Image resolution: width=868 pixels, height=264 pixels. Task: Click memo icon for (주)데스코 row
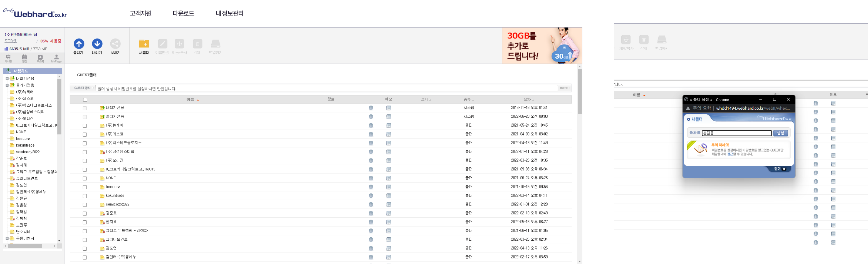pos(389,134)
